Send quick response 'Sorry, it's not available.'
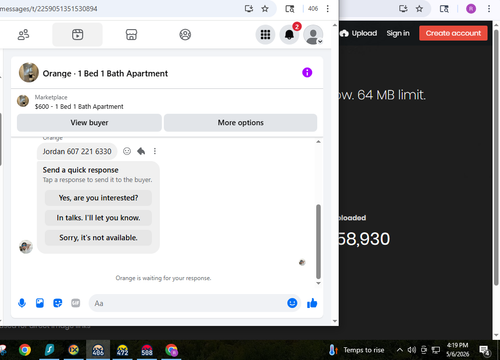The height and width of the screenshot is (360, 500). (98, 238)
